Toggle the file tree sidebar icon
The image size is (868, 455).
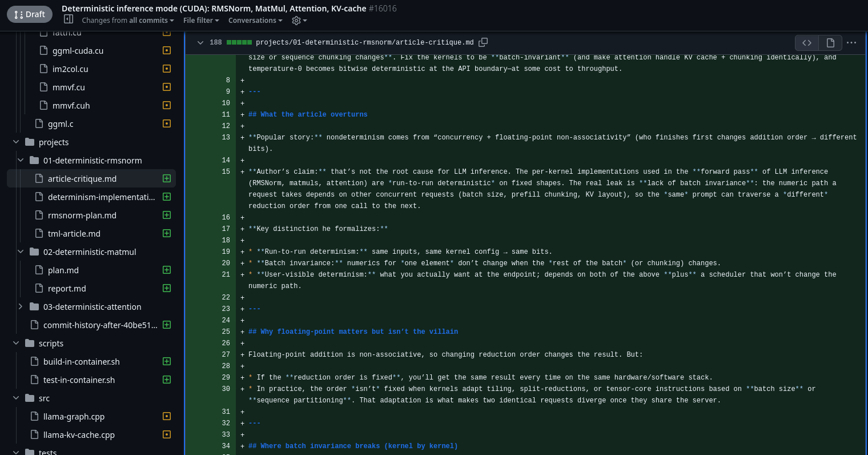pos(69,19)
